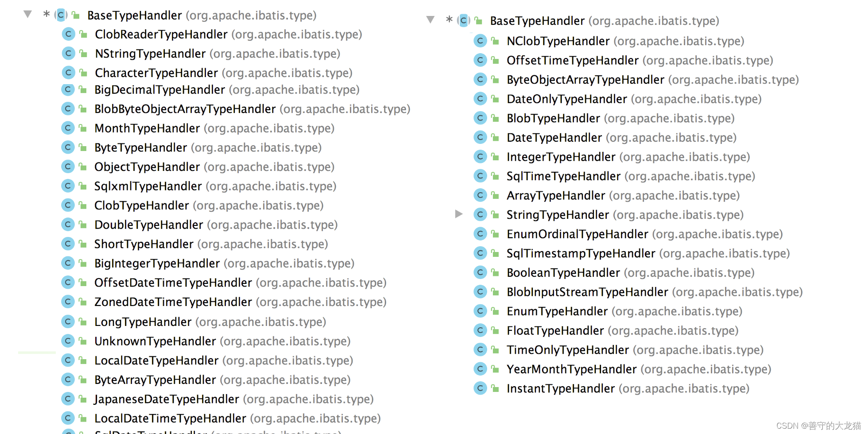This screenshot has height=434, width=868.
Task: Click the class icon next to DateOnlyTypeHandler
Action: pyautogui.click(x=480, y=99)
